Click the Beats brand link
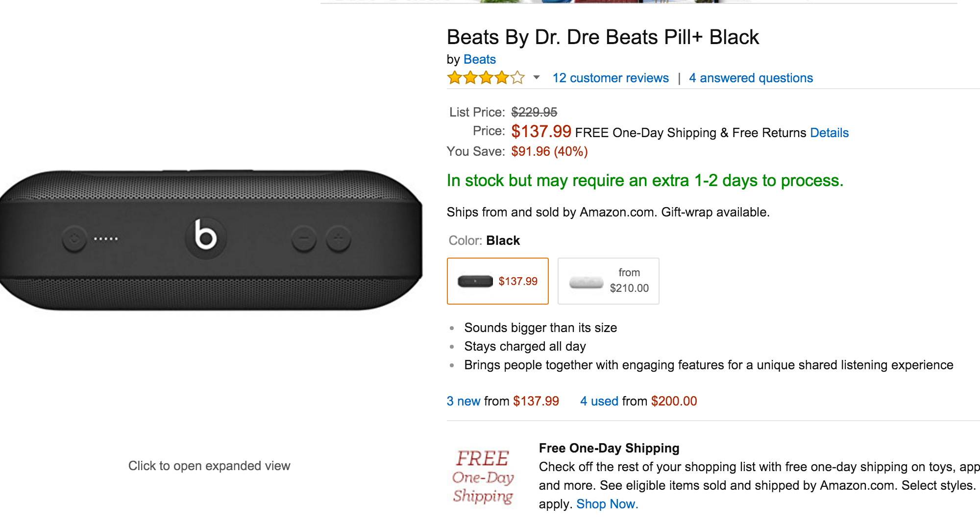 479,59
